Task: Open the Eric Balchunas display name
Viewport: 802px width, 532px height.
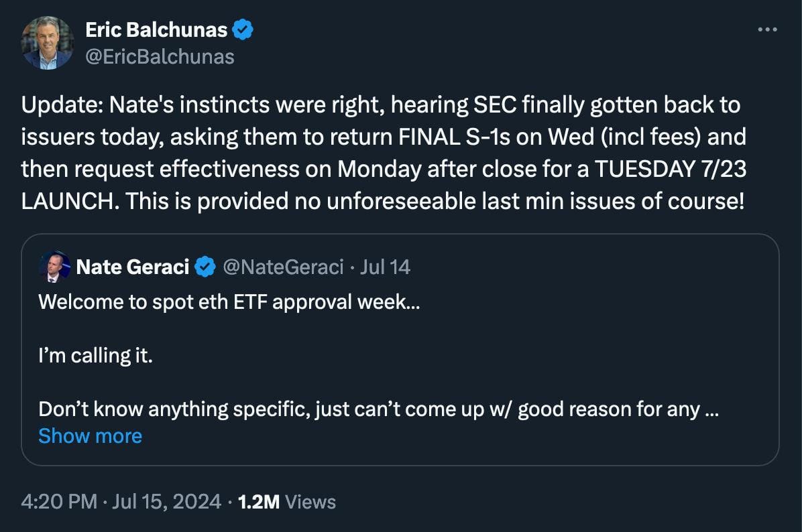Action: pyautogui.click(x=156, y=29)
